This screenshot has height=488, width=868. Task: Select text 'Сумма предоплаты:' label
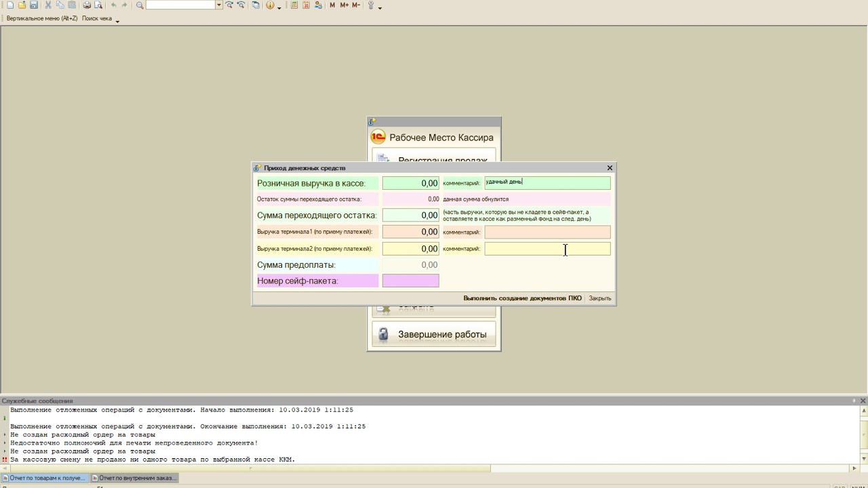point(296,265)
